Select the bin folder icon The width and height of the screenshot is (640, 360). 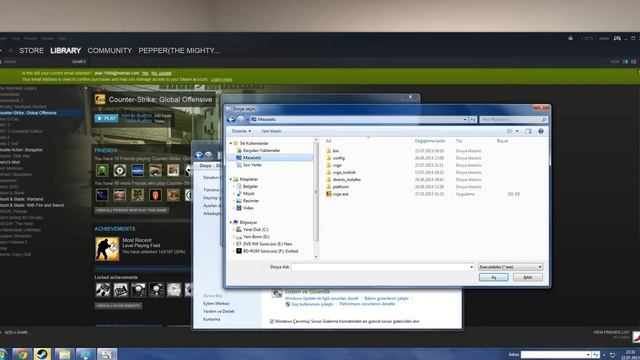click(329, 151)
